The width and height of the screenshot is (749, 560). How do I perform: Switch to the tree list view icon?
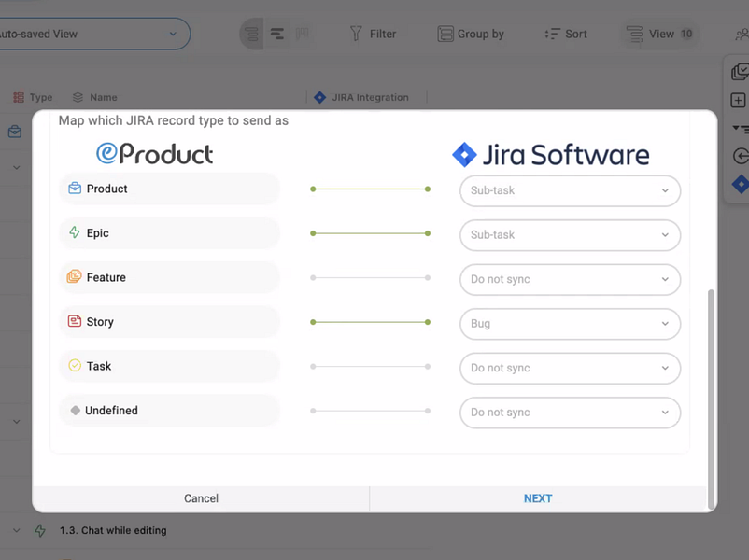(252, 34)
